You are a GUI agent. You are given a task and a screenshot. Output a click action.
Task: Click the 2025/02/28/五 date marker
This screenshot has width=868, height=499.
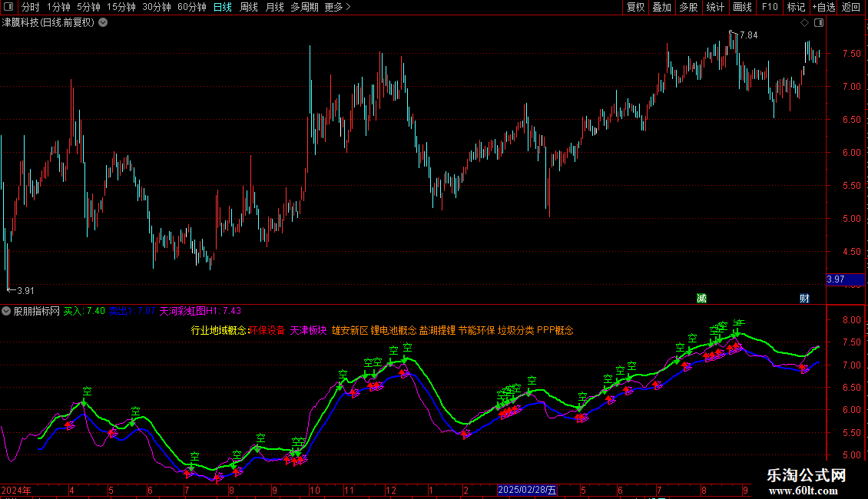point(526,490)
